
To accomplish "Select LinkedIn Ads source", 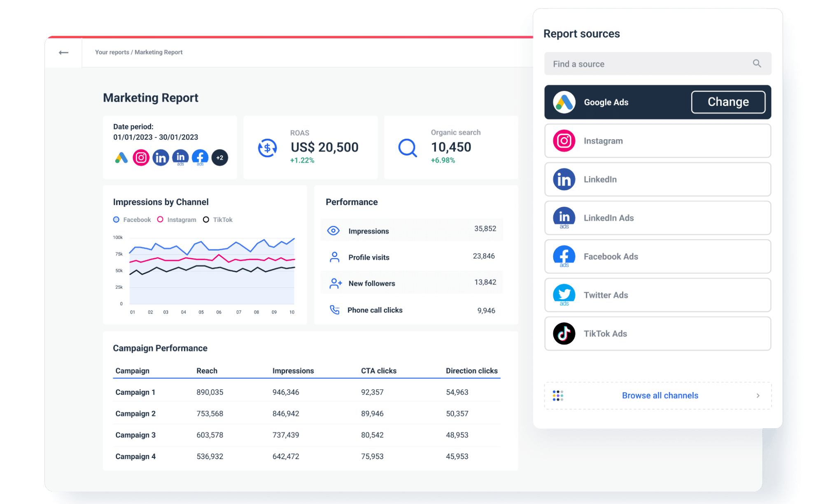I will point(657,218).
